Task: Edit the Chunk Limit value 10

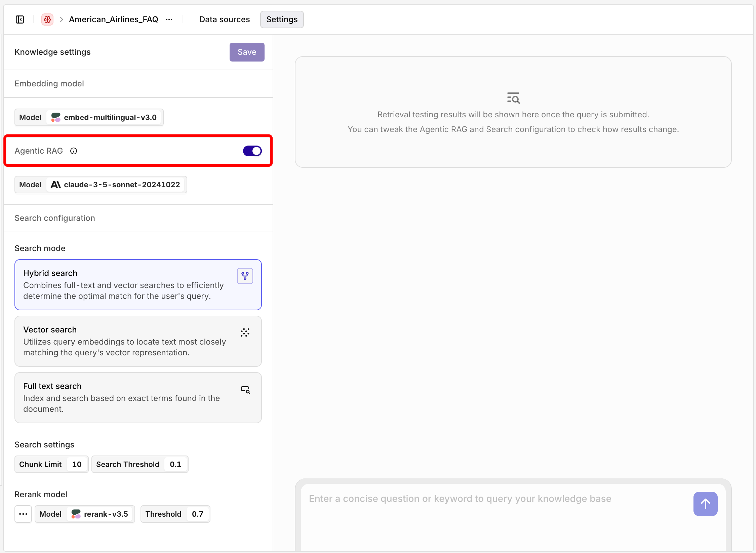Action: click(77, 464)
